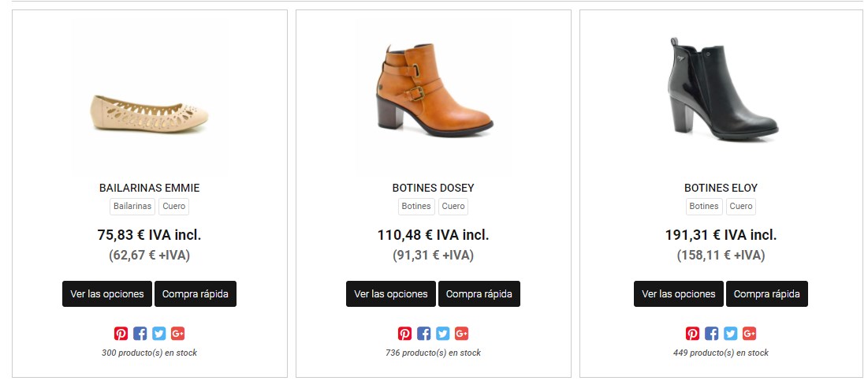
Task: Select the Botines tag under Botines Eloy
Action: (x=704, y=207)
